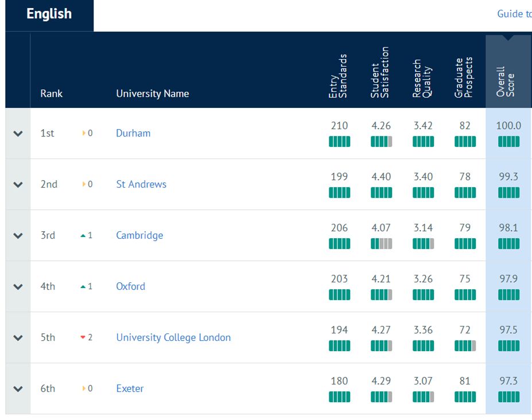The image size is (532, 420).
Task: Open the Oxford university link
Action: [130, 286]
